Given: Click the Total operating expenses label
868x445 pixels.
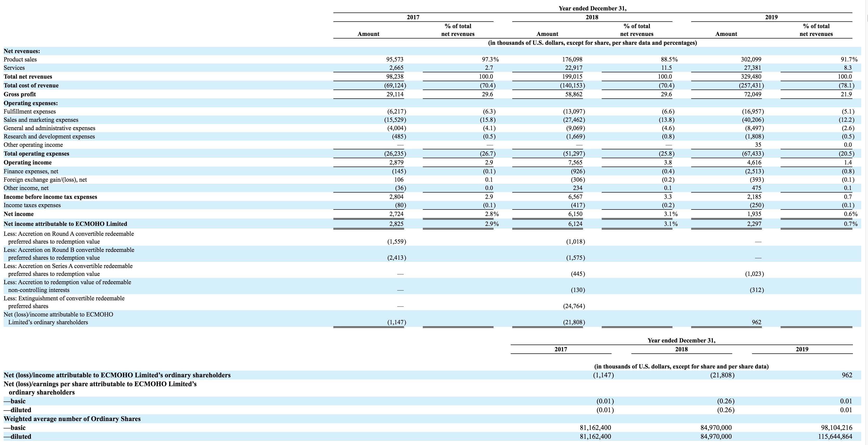Looking at the screenshot, I should click(36, 154).
